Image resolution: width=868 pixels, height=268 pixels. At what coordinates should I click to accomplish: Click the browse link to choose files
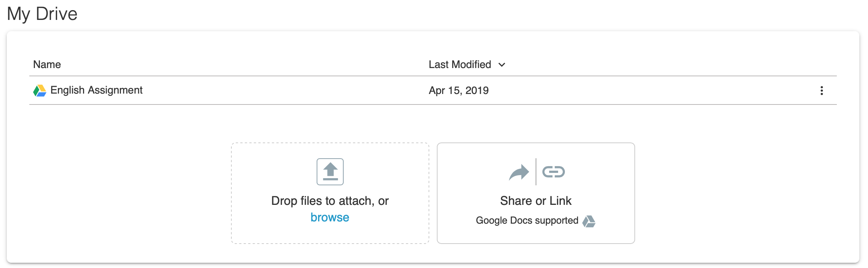(x=330, y=217)
